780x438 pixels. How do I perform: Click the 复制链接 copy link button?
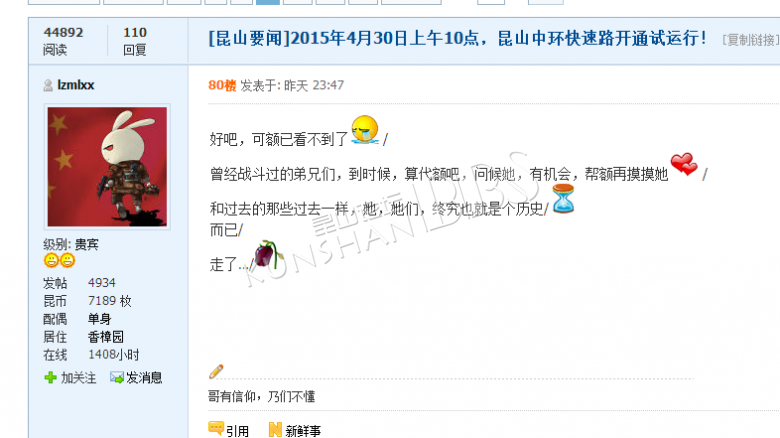(751, 40)
